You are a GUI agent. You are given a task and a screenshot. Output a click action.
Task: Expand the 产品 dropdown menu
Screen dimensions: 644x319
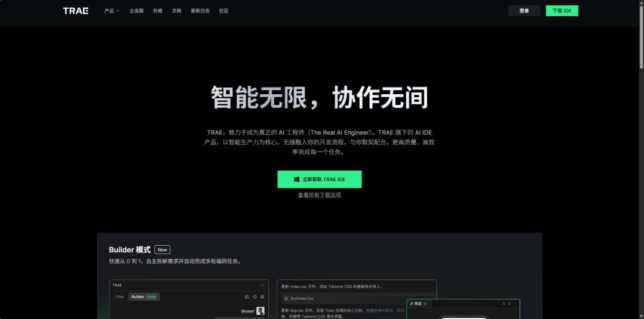tap(112, 11)
